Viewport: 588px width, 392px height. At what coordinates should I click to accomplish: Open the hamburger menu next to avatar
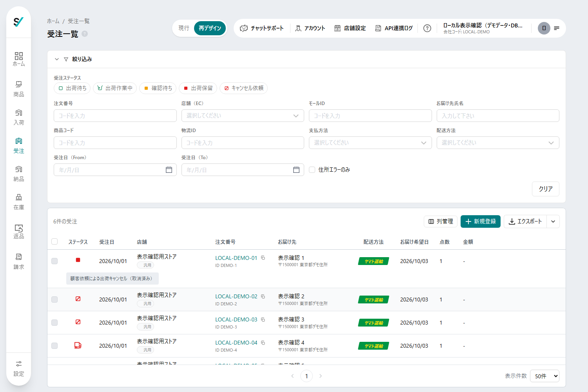click(x=557, y=28)
